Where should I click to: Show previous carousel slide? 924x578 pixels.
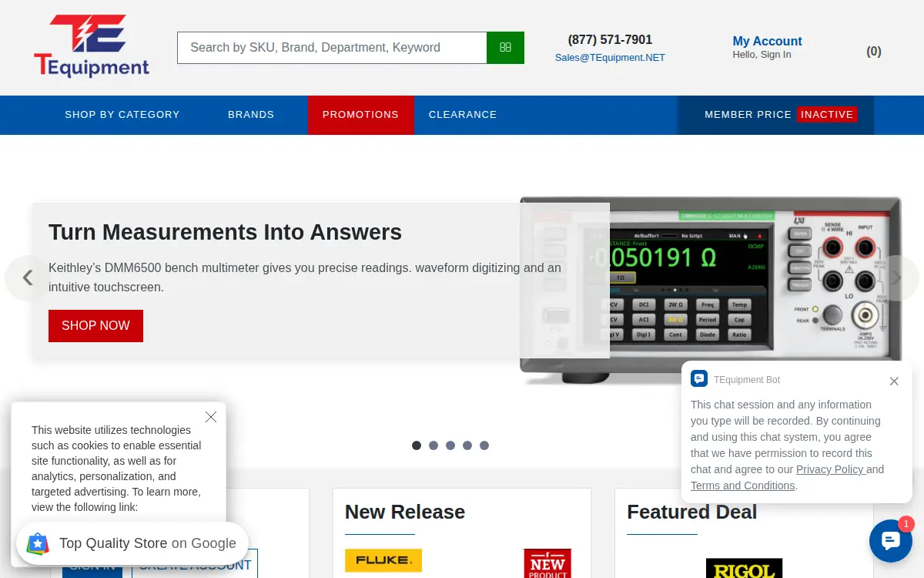pos(28,278)
